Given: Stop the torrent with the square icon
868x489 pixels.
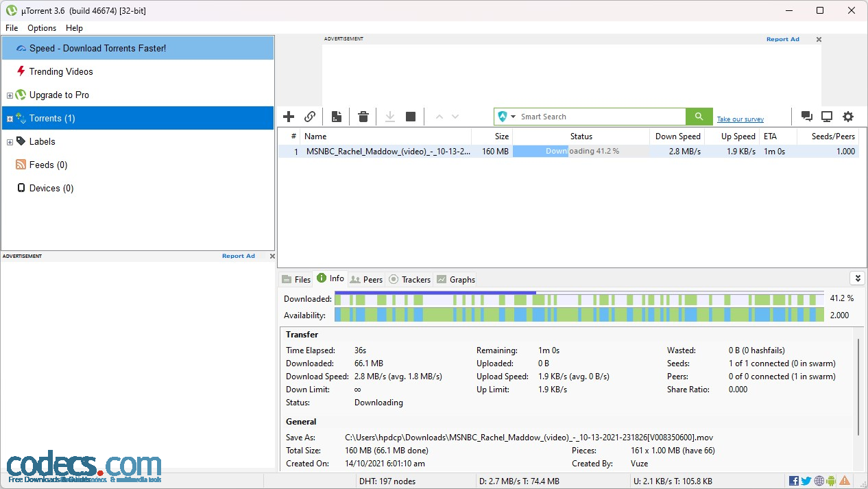Looking at the screenshot, I should coord(411,117).
